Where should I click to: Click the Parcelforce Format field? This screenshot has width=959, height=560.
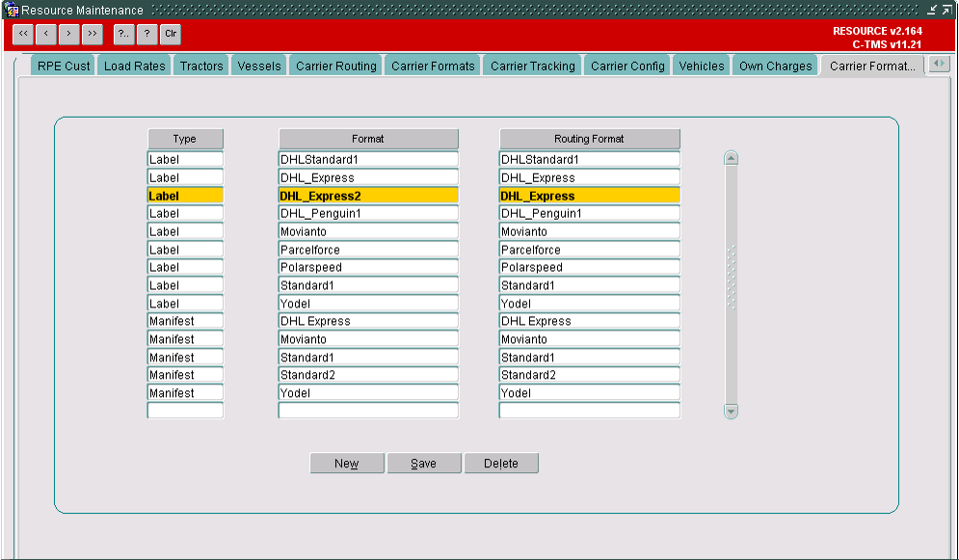coord(368,250)
